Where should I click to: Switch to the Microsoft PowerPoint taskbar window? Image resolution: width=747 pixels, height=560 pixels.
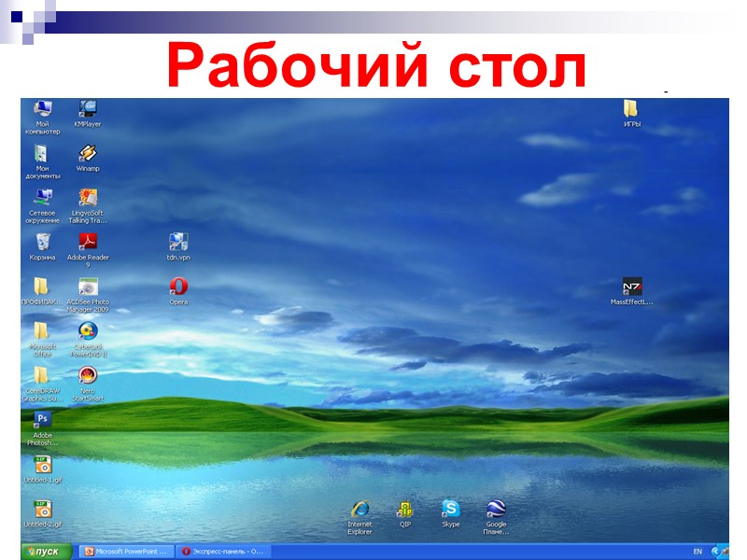coord(126,551)
